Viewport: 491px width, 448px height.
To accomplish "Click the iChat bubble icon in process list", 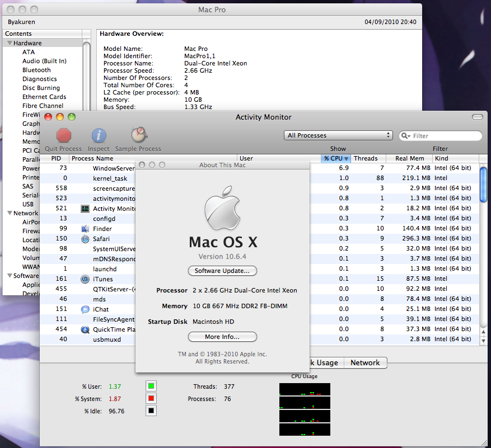I will click(x=85, y=309).
